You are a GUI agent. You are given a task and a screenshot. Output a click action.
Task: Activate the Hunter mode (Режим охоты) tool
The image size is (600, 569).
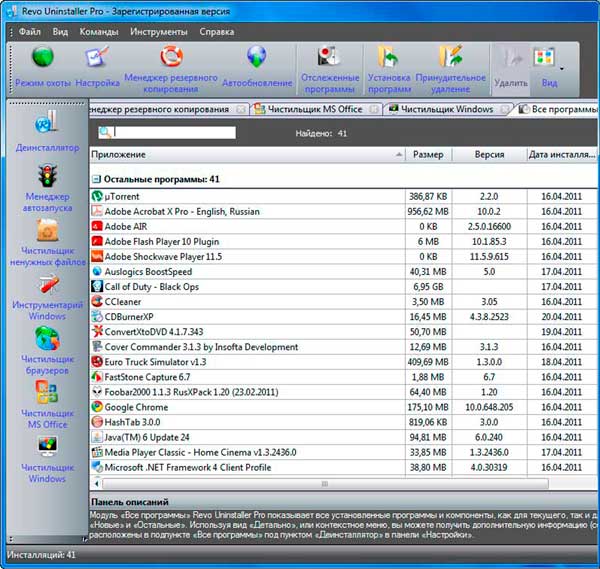pos(43,68)
